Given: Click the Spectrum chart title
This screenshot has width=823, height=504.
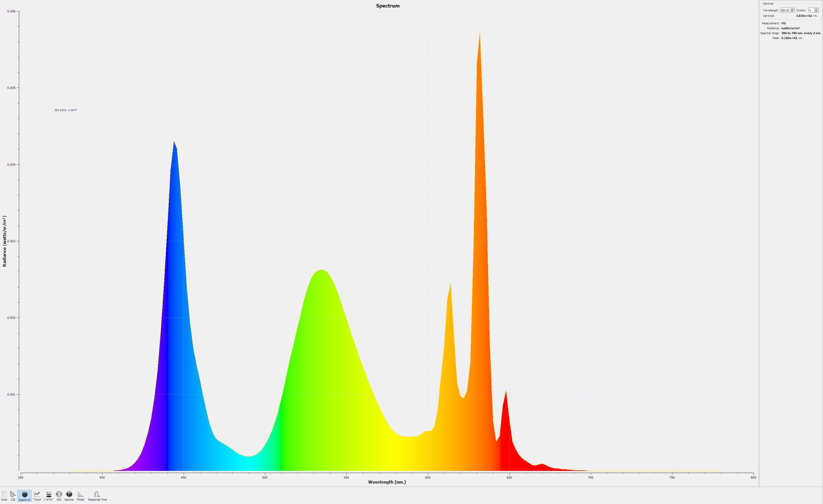Looking at the screenshot, I should (387, 6).
